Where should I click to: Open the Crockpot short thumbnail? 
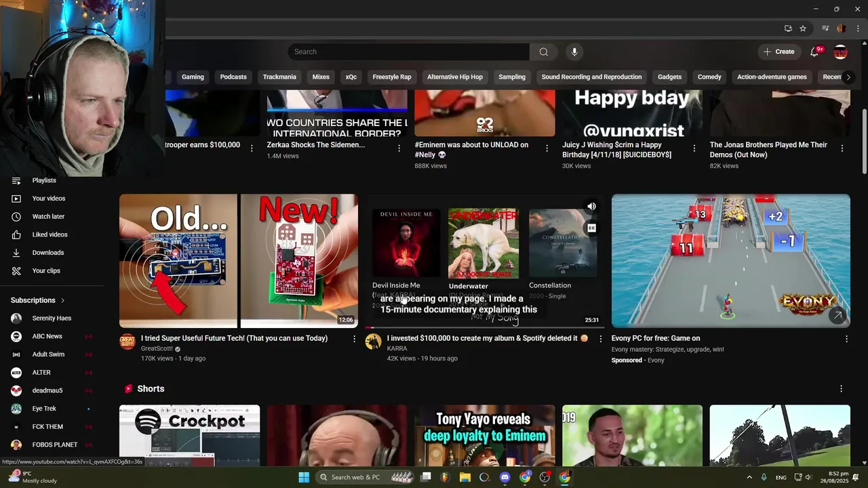pyautogui.click(x=189, y=435)
